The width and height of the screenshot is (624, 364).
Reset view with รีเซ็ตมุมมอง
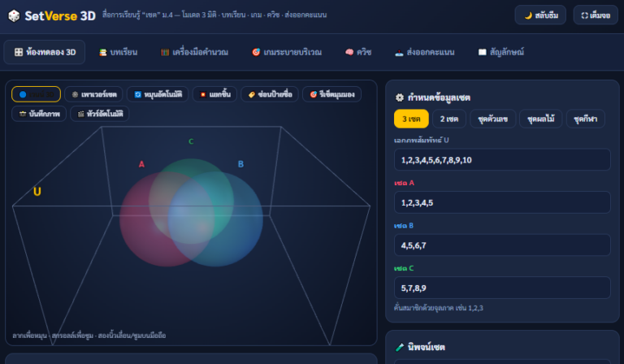point(331,94)
